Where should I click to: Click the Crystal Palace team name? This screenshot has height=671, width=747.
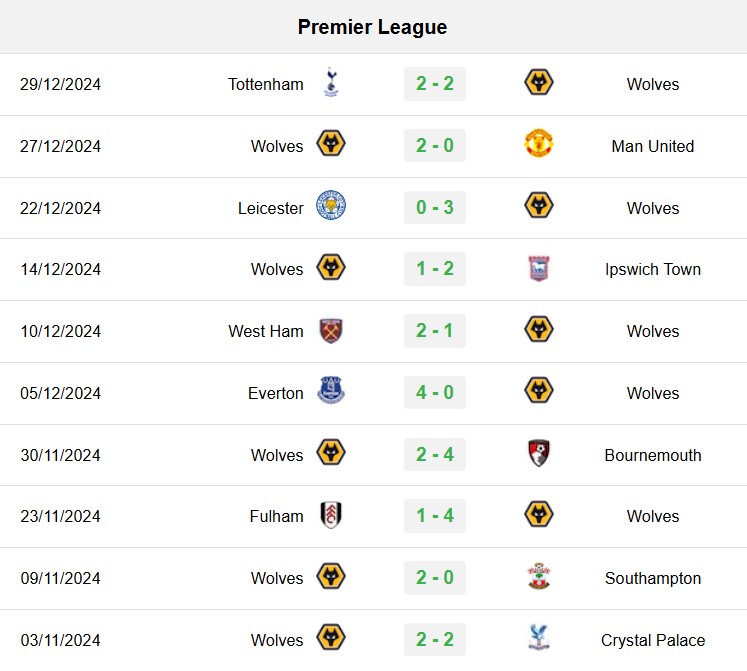pyautogui.click(x=653, y=640)
